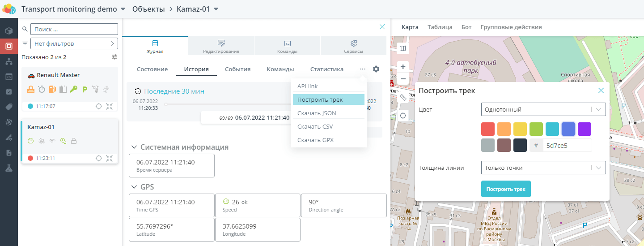Open the document icon in the left sidebar
The width and height of the screenshot is (644, 246).
pos(8,153)
